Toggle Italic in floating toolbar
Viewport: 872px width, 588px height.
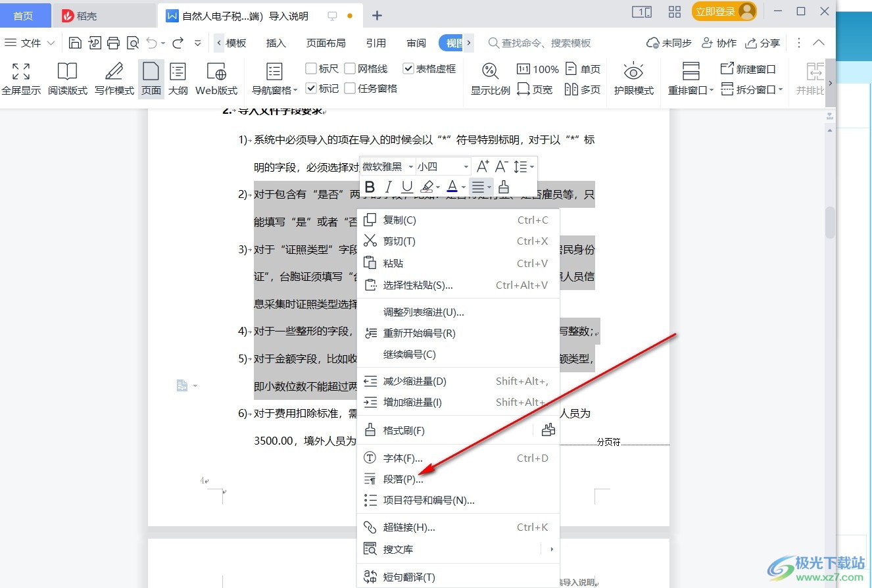coord(389,187)
